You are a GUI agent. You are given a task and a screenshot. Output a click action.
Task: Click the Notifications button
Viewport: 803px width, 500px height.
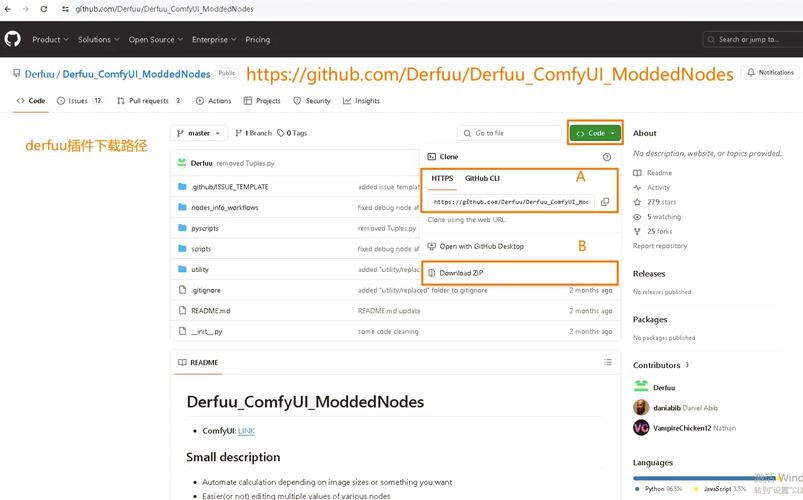pos(770,73)
